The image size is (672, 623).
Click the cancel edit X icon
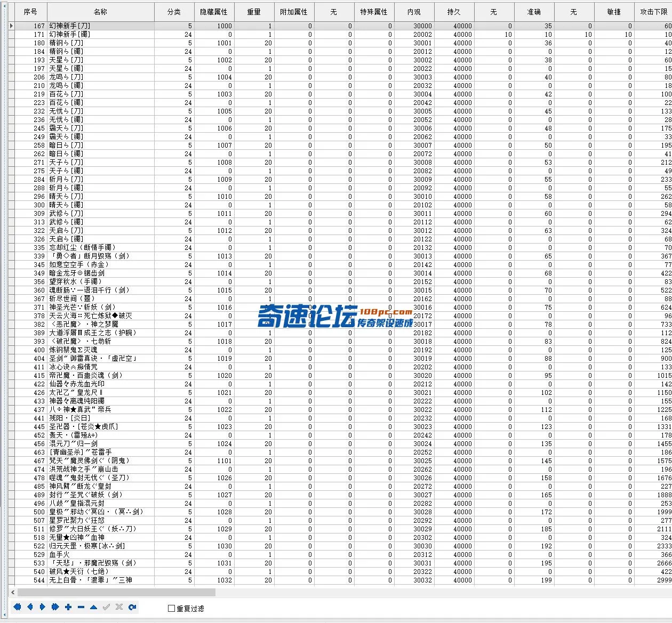119,607
